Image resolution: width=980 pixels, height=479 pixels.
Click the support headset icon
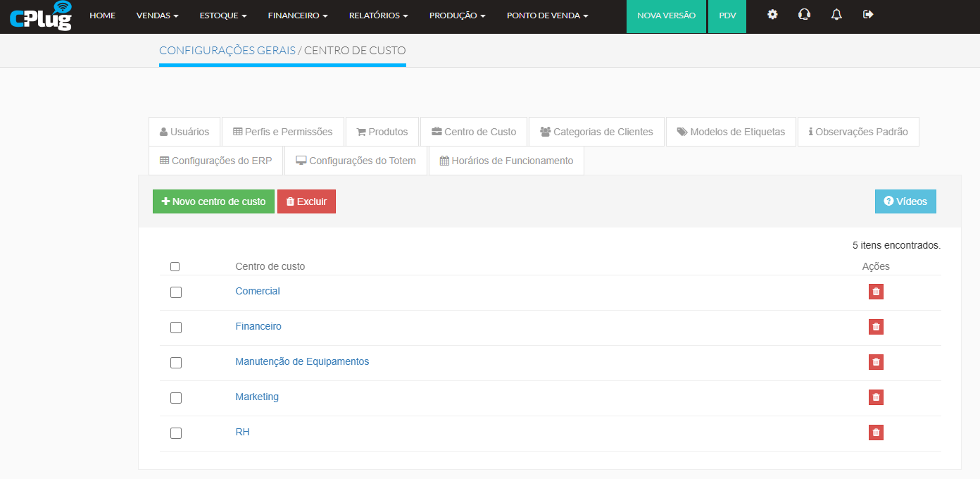coord(804,15)
